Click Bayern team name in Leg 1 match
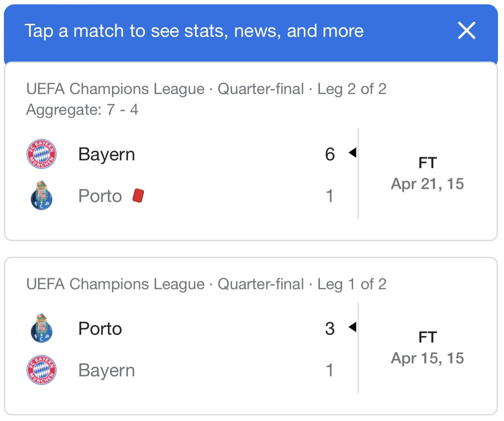The height and width of the screenshot is (421, 504). [x=107, y=371]
